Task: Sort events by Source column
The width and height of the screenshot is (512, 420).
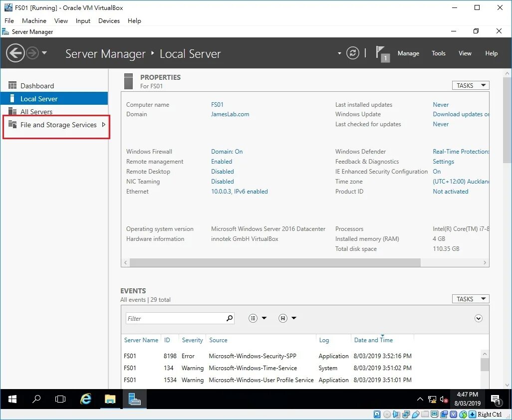Action: click(218, 340)
